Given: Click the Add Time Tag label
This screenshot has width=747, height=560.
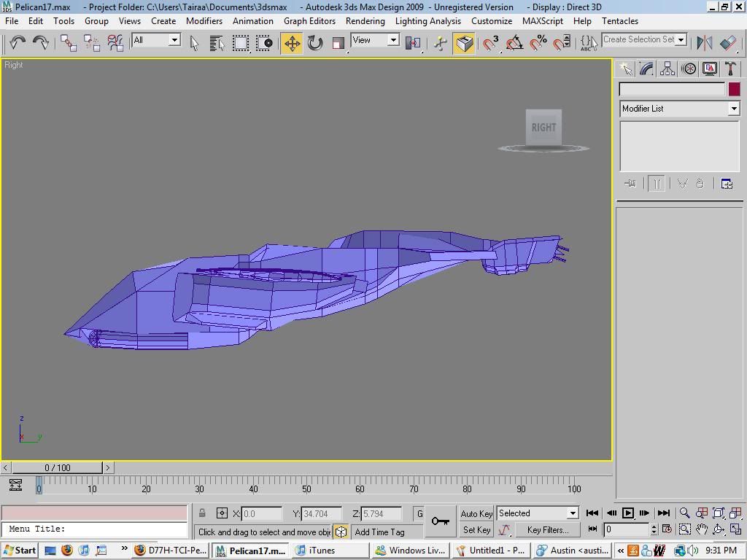Looking at the screenshot, I should pos(379,532).
